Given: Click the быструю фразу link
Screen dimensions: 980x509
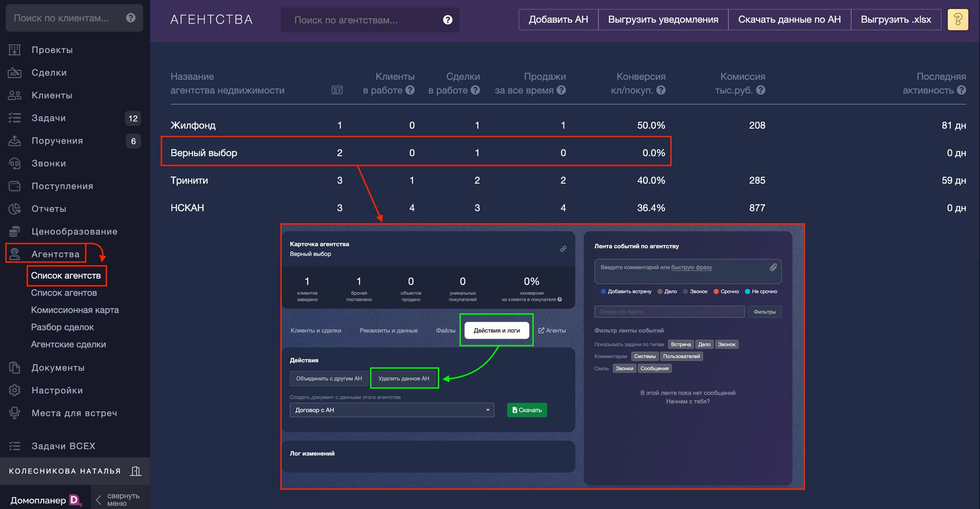Looking at the screenshot, I should click(692, 267).
